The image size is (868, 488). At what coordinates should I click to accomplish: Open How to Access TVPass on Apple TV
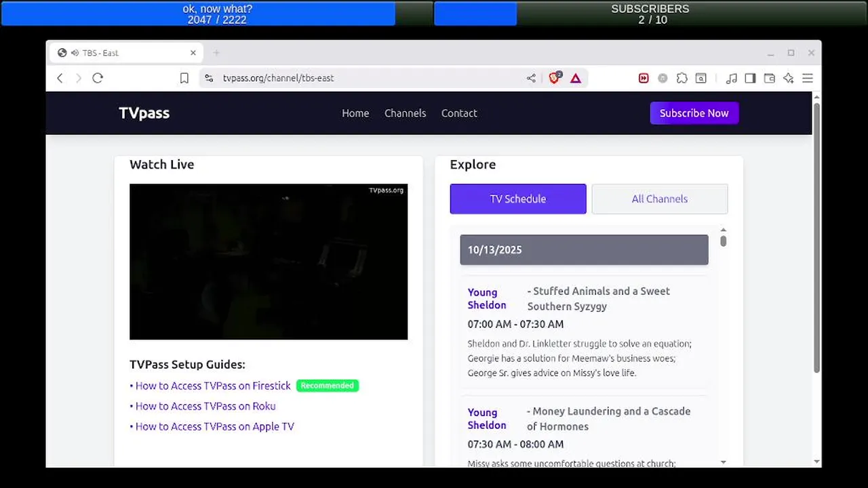(x=215, y=426)
